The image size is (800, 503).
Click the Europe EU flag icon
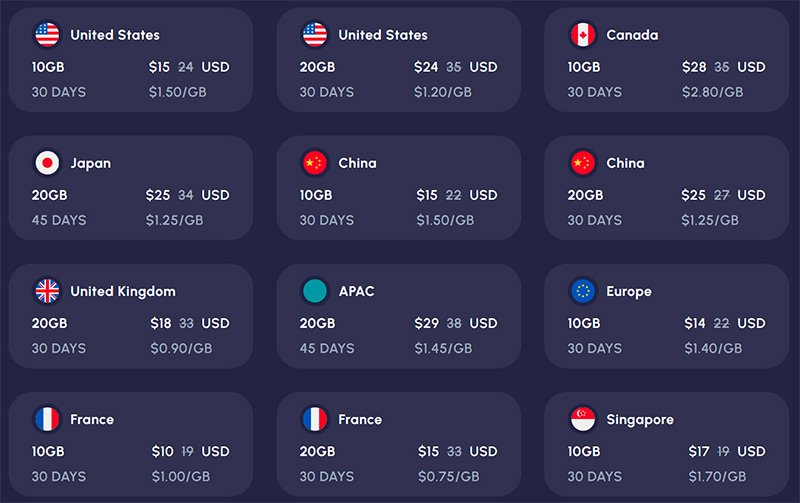click(583, 291)
